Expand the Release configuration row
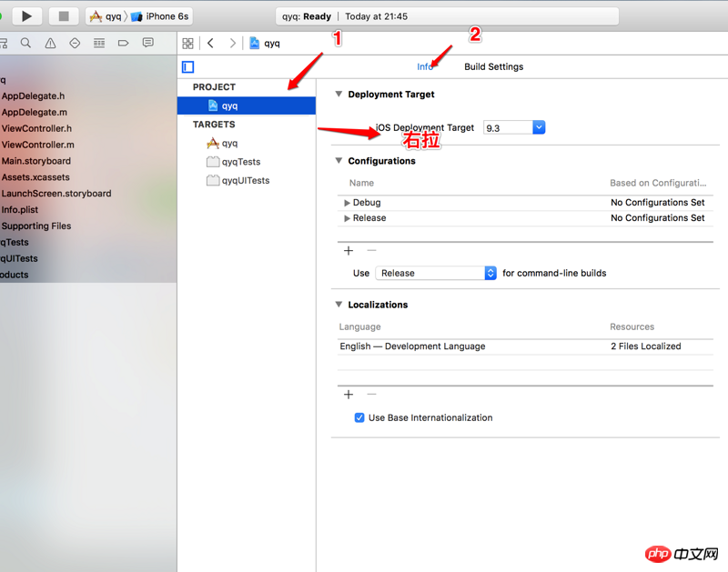 (347, 218)
